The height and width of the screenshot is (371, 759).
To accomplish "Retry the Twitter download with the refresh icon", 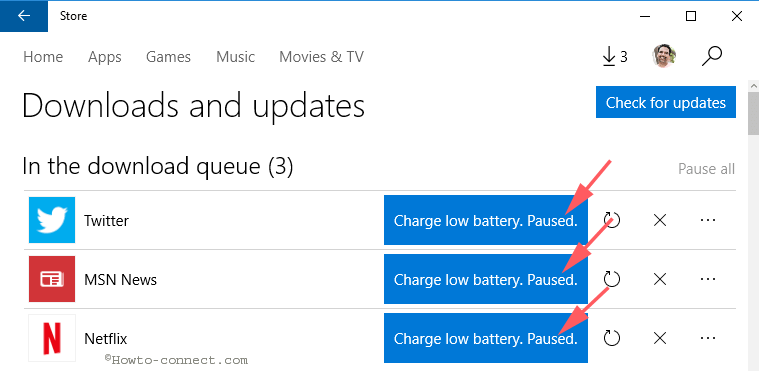I will (x=612, y=221).
